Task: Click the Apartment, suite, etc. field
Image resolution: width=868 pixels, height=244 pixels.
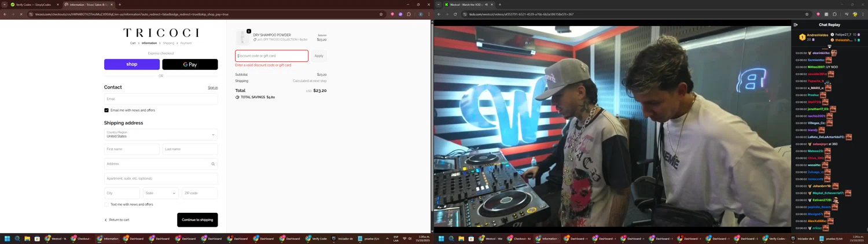Action: click(x=161, y=179)
